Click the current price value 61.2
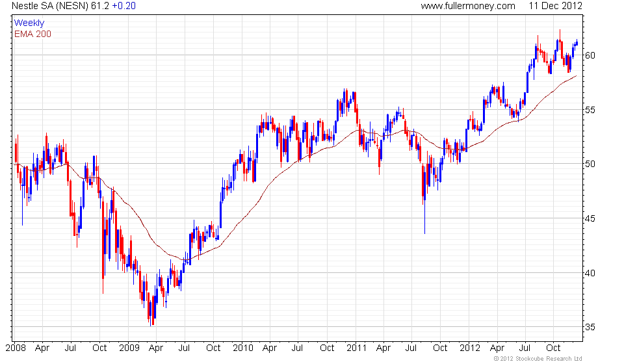Viewport: 637px width, 364px height. (x=100, y=6)
